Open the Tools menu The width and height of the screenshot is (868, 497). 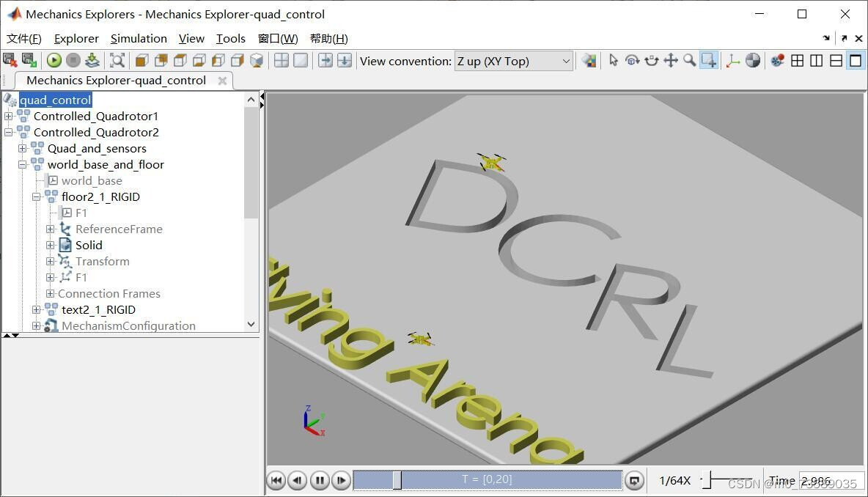(x=231, y=39)
